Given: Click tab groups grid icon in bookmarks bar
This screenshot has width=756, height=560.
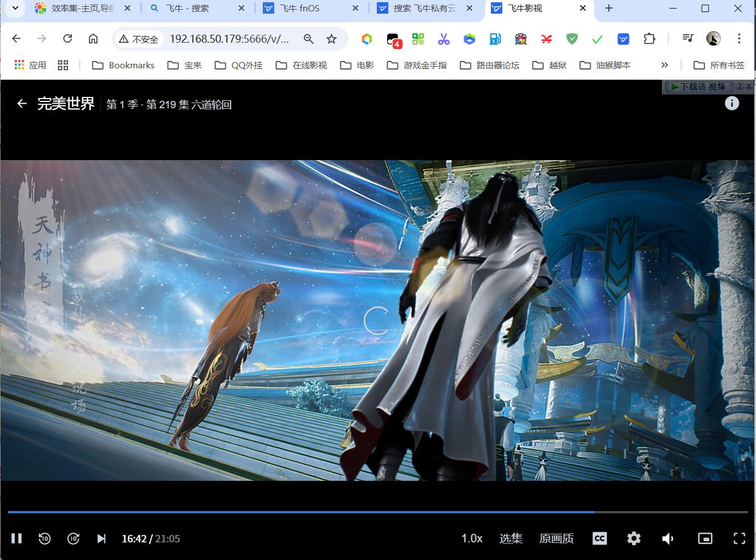Looking at the screenshot, I should coord(63,65).
